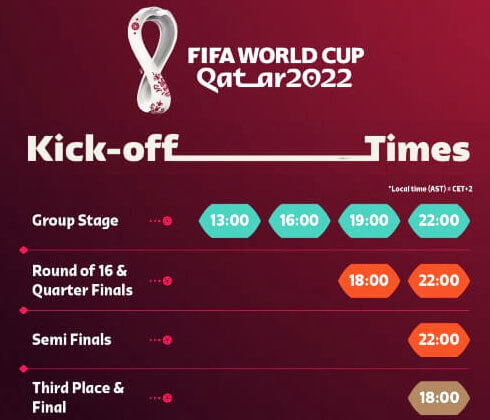Choose the 18:00 Round of 16 badge
The height and width of the screenshot is (420, 490).
click(x=369, y=281)
